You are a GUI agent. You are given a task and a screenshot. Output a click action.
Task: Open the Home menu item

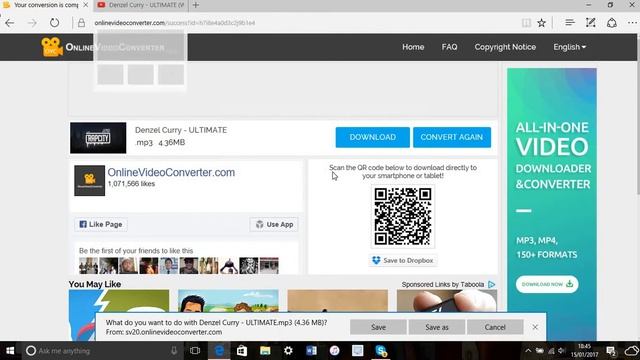pos(413,47)
